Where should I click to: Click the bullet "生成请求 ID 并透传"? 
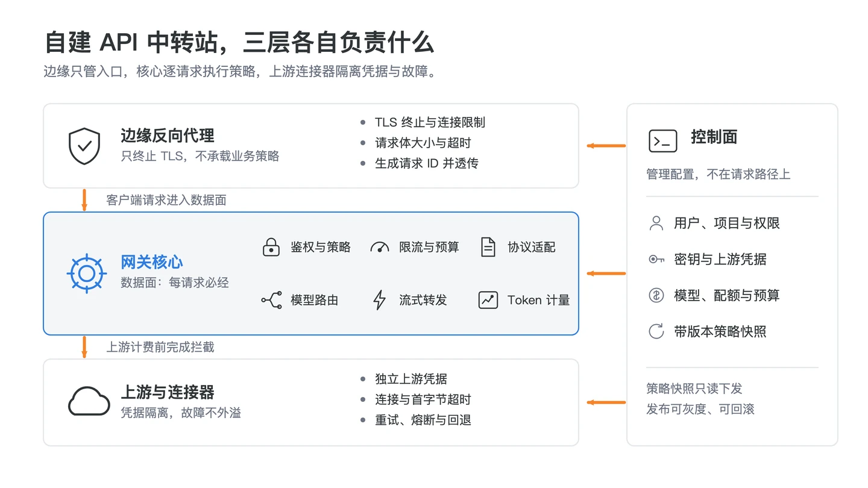pos(426,163)
